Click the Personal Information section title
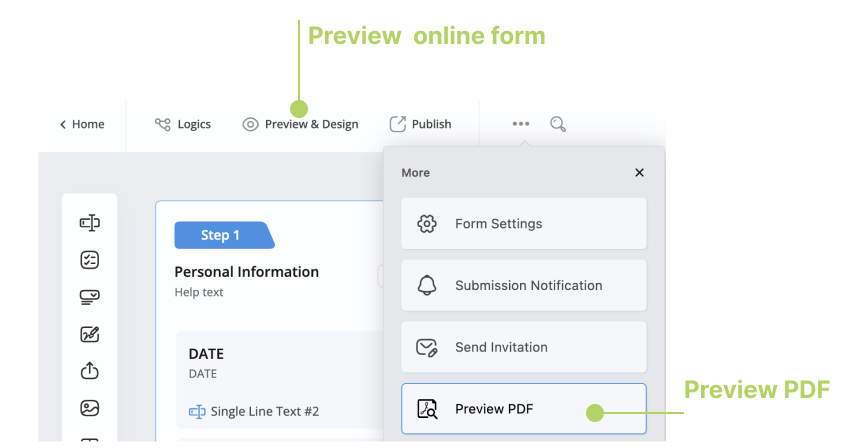Image resolution: width=850 pixels, height=448 pixels. tap(247, 272)
